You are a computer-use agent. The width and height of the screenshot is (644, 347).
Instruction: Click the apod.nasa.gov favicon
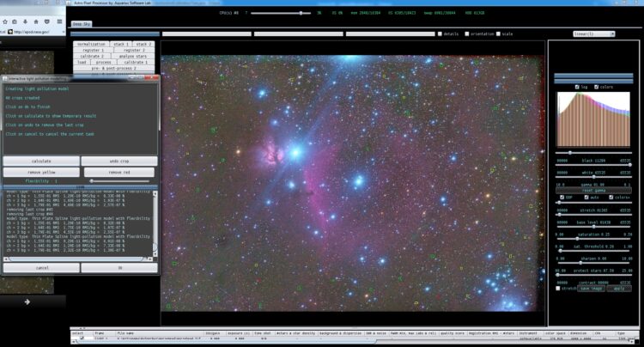tap(10, 32)
